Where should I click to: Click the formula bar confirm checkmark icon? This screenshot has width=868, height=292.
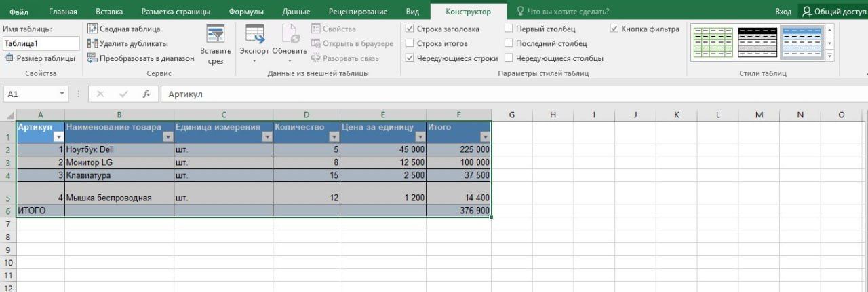[123, 94]
